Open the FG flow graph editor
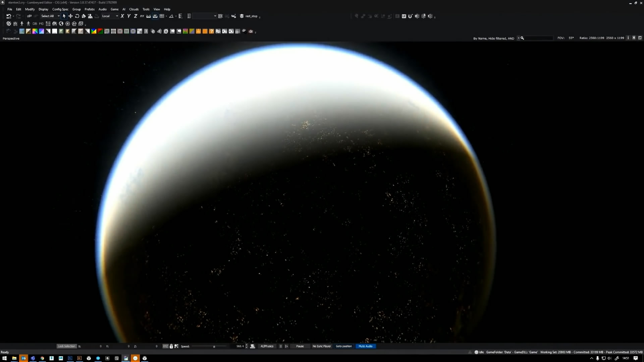 pos(41,24)
